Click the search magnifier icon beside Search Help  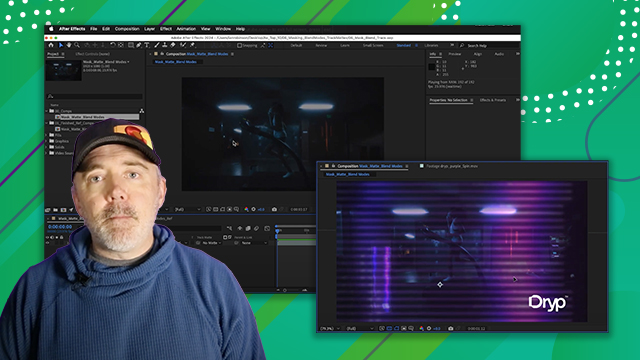[462, 45]
